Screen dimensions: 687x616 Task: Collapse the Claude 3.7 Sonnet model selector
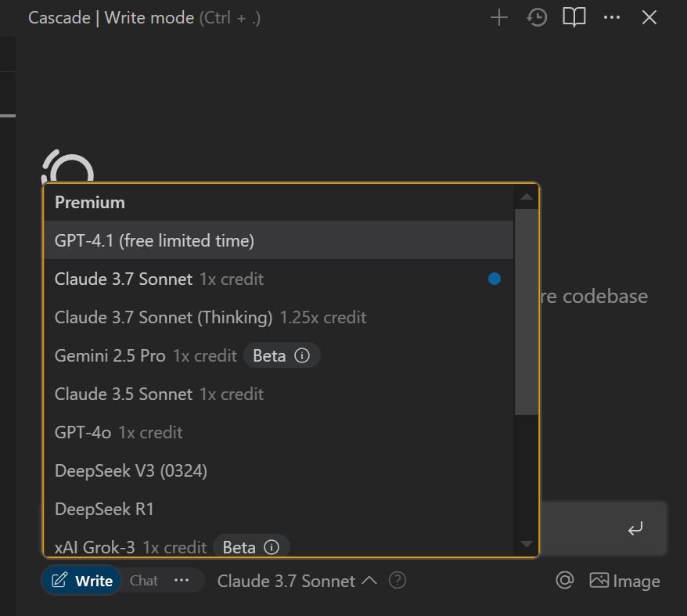(297, 581)
